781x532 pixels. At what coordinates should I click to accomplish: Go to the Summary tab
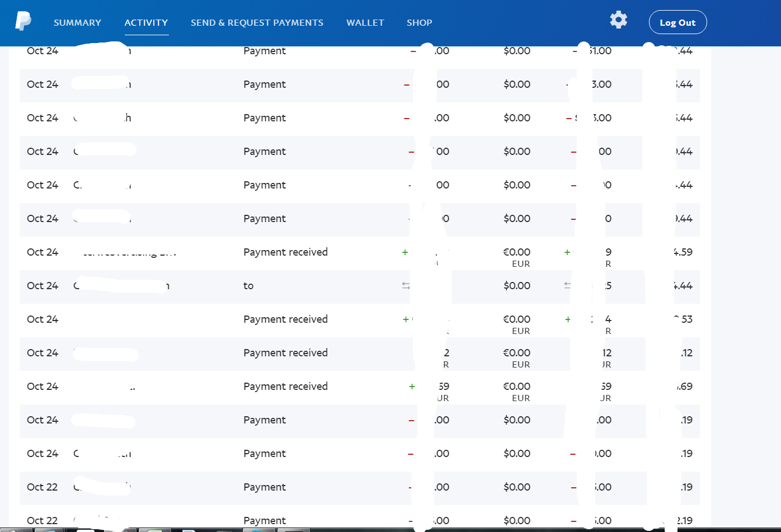click(x=77, y=22)
